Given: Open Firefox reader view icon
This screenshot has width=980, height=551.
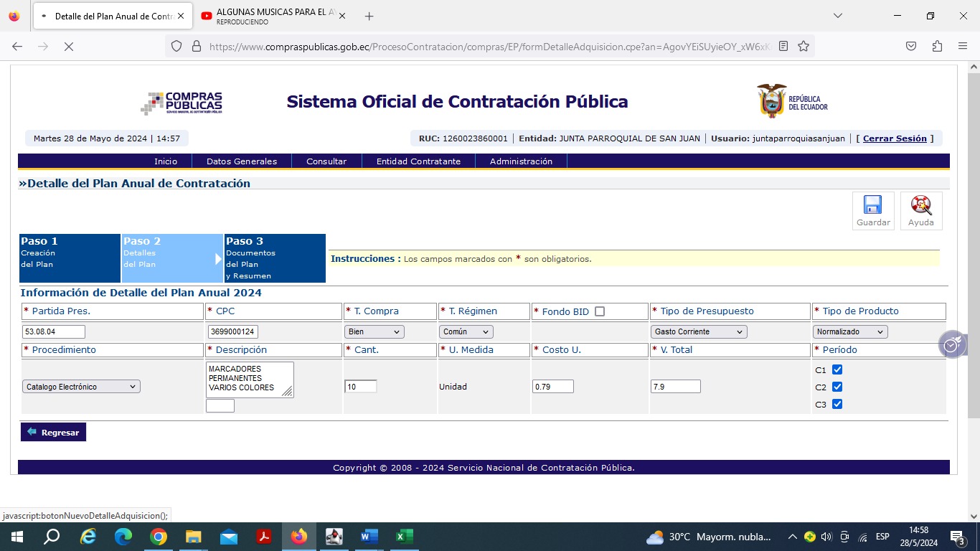Looking at the screenshot, I should point(783,46).
